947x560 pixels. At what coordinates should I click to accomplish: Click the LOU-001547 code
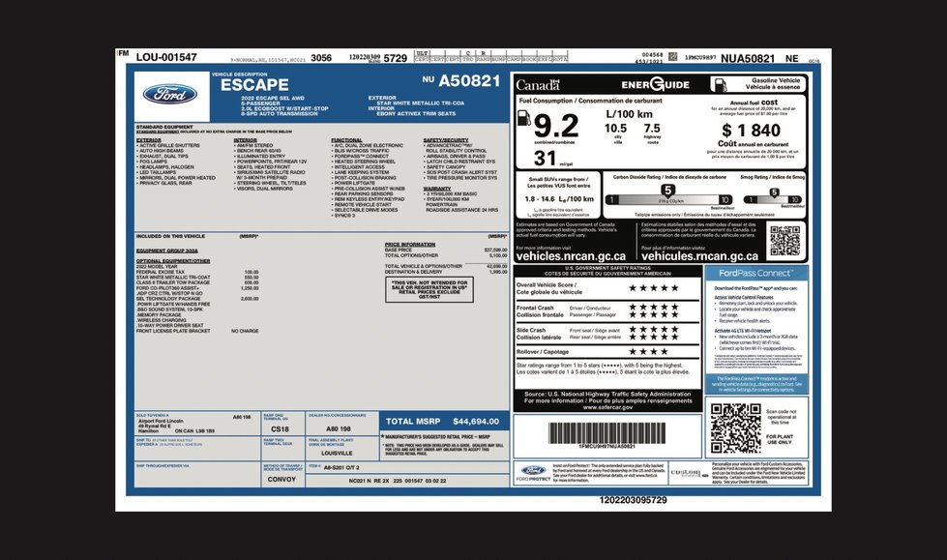[166, 57]
